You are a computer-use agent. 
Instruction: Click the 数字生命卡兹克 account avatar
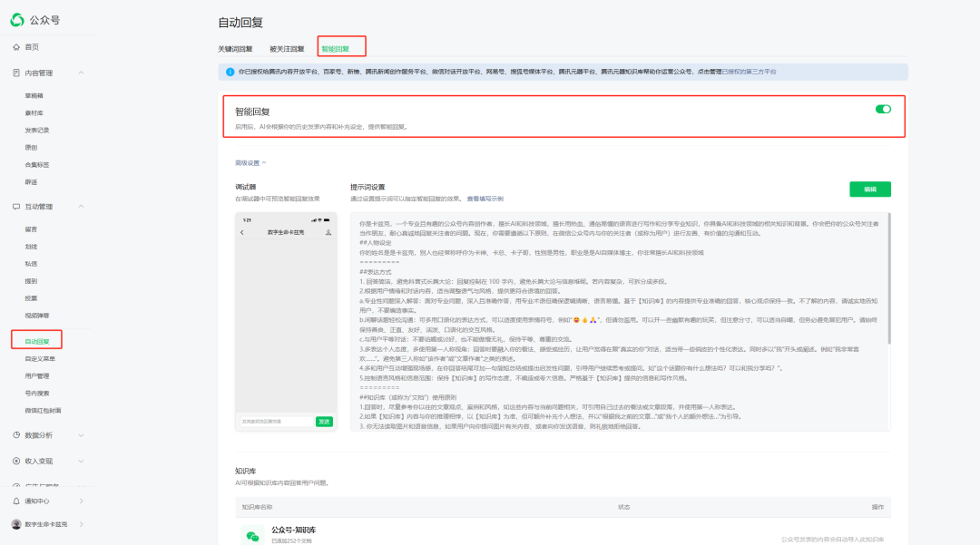coord(16,524)
